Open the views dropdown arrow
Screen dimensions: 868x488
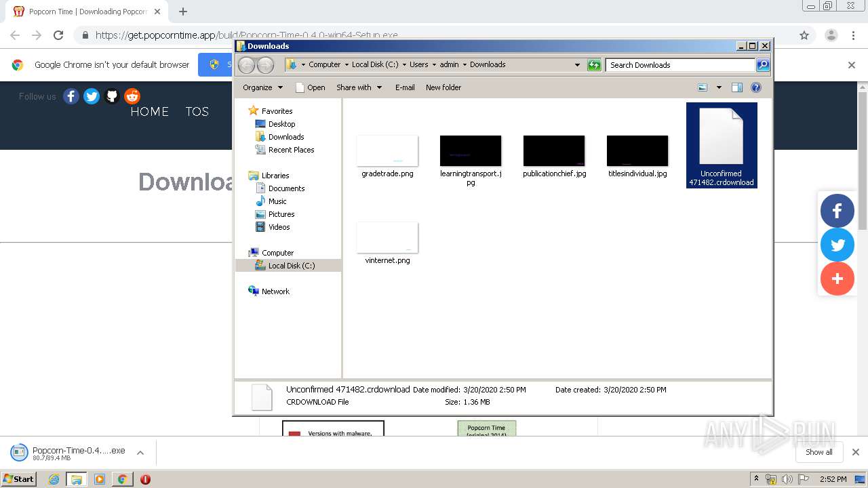pyautogui.click(x=719, y=87)
